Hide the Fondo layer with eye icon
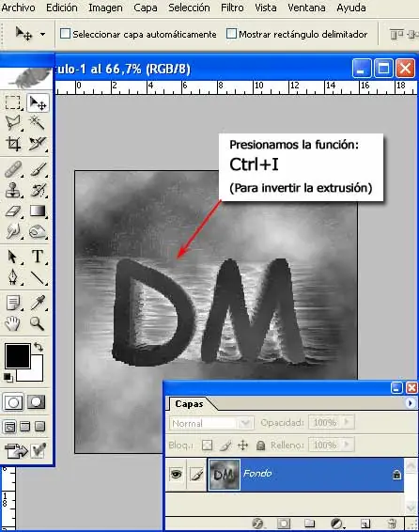 (176, 474)
